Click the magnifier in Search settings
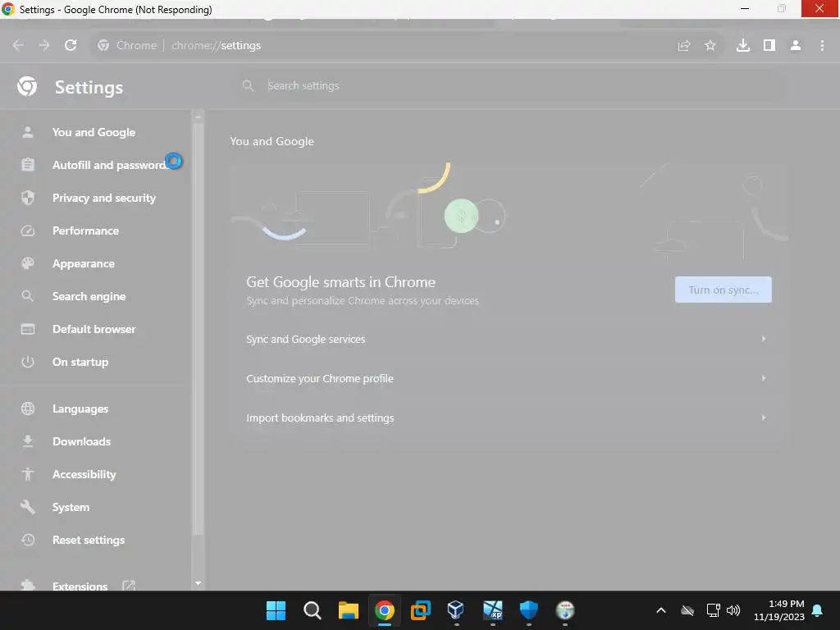 [x=248, y=85]
